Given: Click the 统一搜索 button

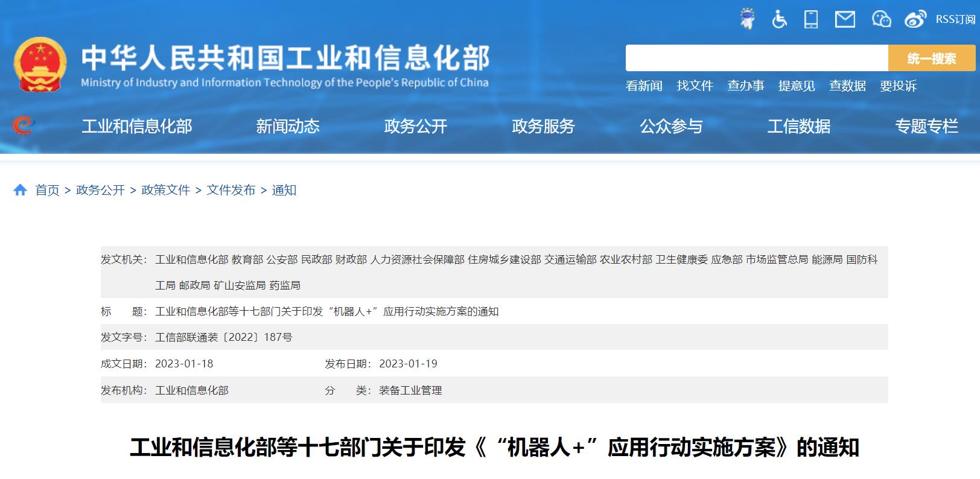Looking at the screenshot, I should pos(932,59).
